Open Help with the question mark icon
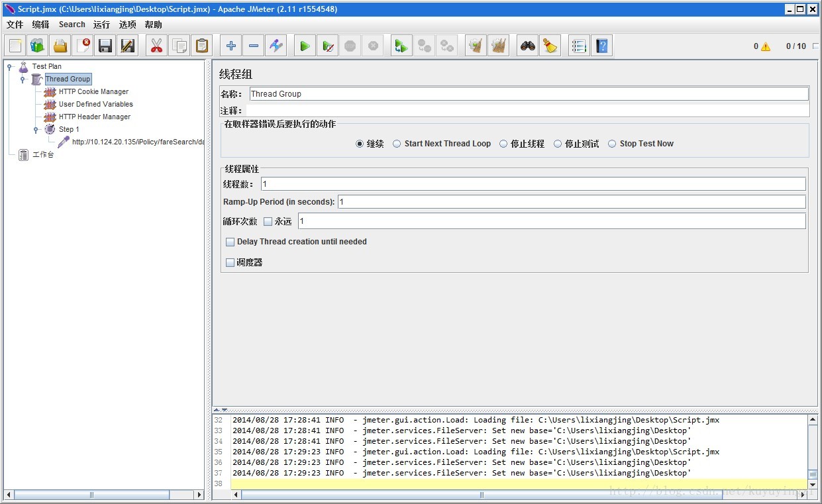Viewport: 822px width, 504px height. 601,46
